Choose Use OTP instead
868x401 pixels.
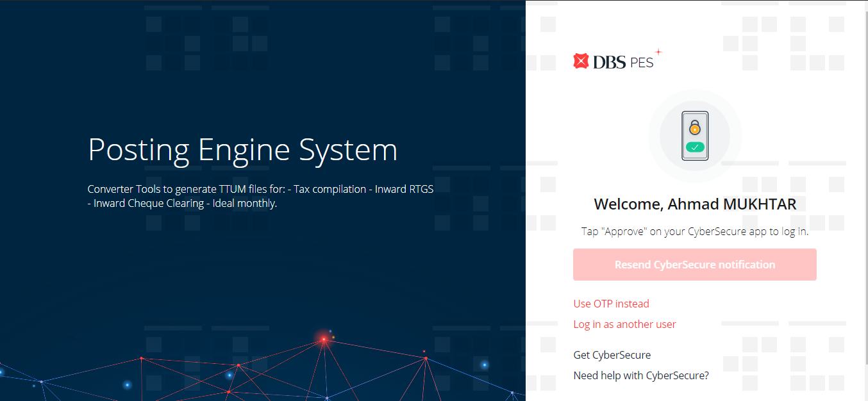coord(611,304)
